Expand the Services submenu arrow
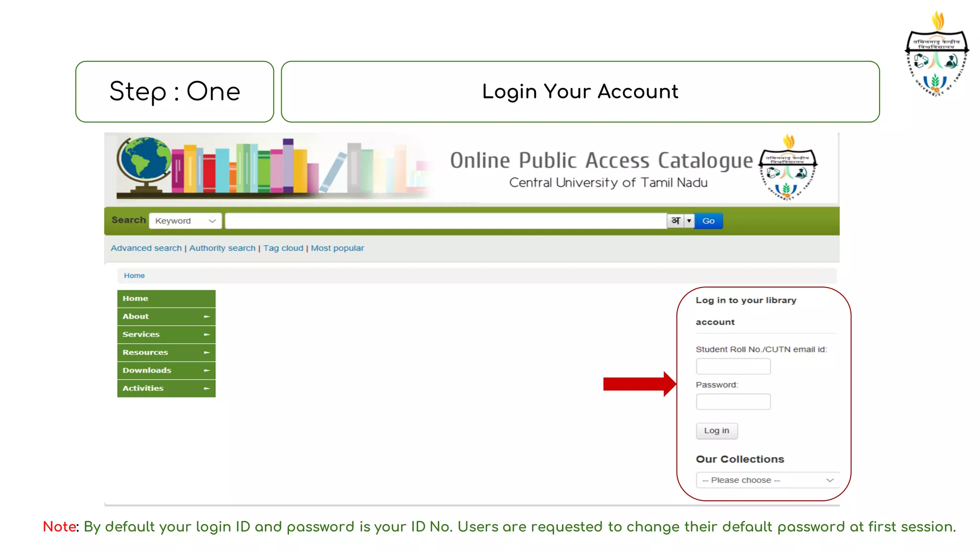The image size is (980, 551). [x=207, y=334]
